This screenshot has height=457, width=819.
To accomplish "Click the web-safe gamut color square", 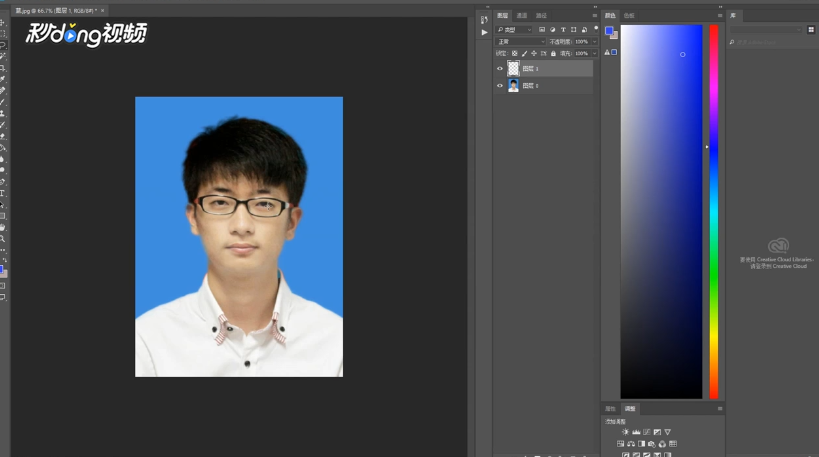I will tap(614, 52).
